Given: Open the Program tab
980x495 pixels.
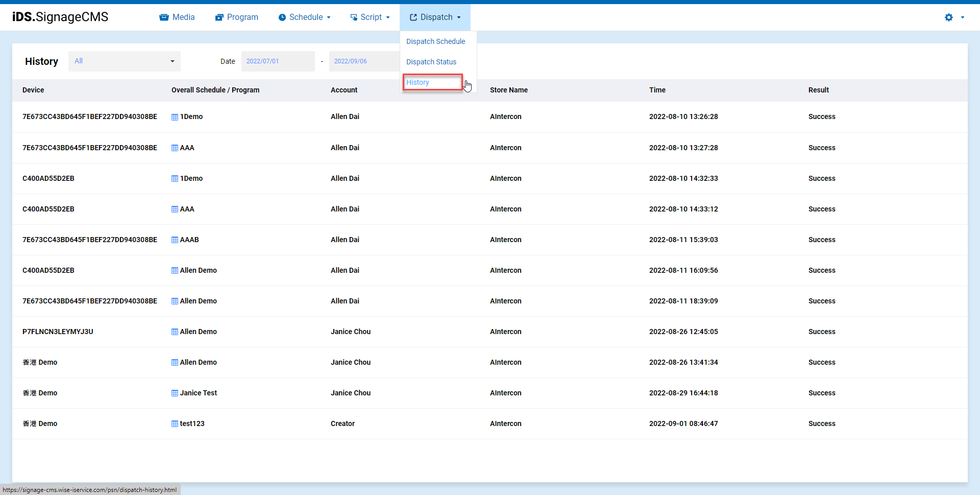Looking at the screenshot, I should click(x=237, y=17).
